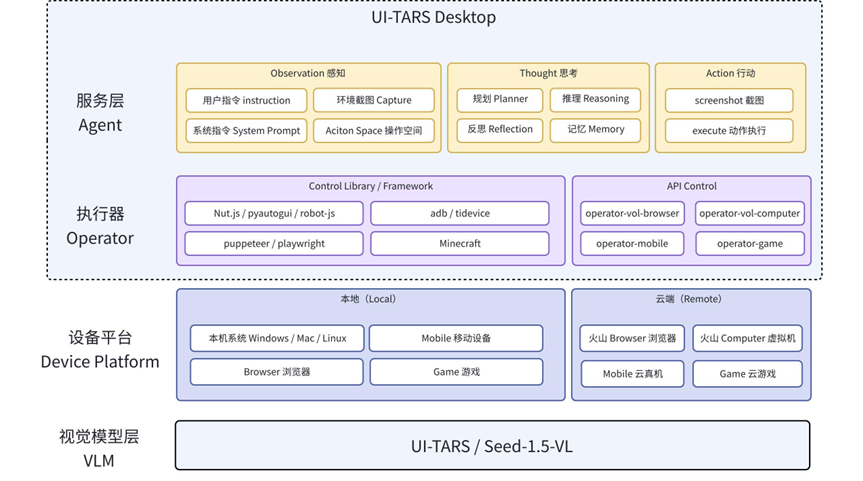Select the puppeteer / playwright box
863x481 pixels.
tap(274, 243)
